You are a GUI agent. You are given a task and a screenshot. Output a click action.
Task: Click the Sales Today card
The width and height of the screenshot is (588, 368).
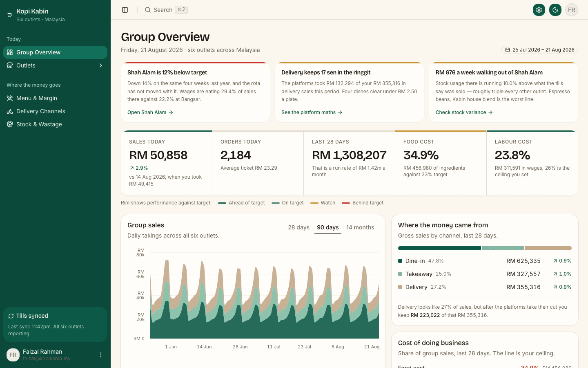tap(167, 163)
